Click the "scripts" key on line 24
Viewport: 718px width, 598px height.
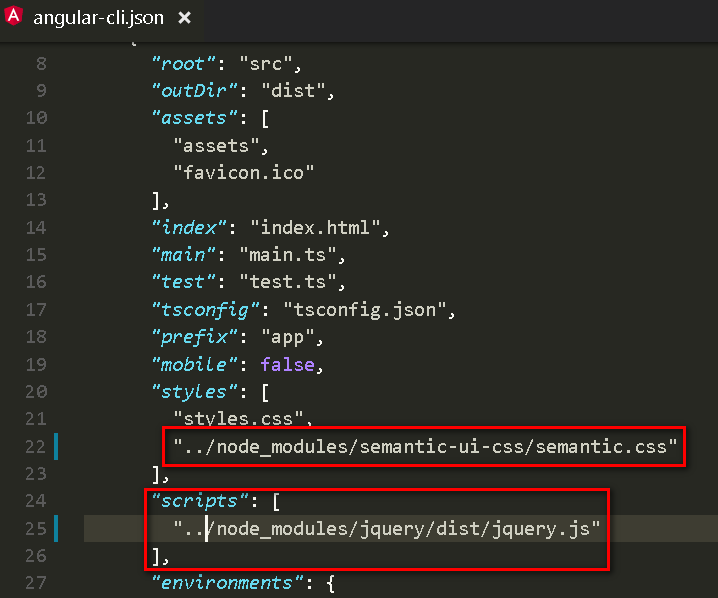[200, 501]
